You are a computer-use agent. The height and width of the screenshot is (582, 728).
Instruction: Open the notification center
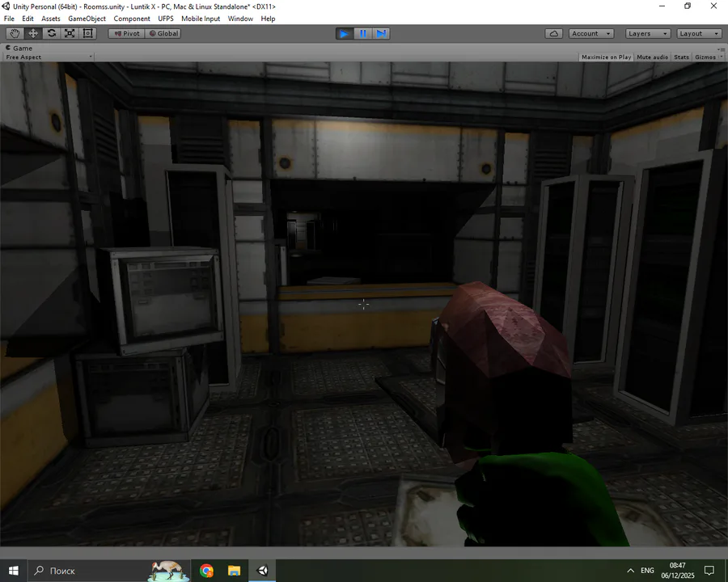click(709, 571)
